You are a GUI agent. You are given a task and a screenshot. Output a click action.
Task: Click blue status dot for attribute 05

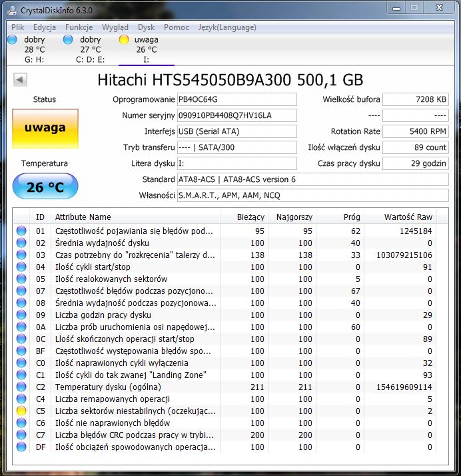click(21, 279)
